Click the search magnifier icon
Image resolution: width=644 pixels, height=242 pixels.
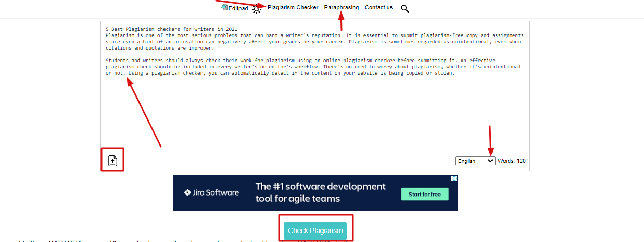tap(405, 8)
